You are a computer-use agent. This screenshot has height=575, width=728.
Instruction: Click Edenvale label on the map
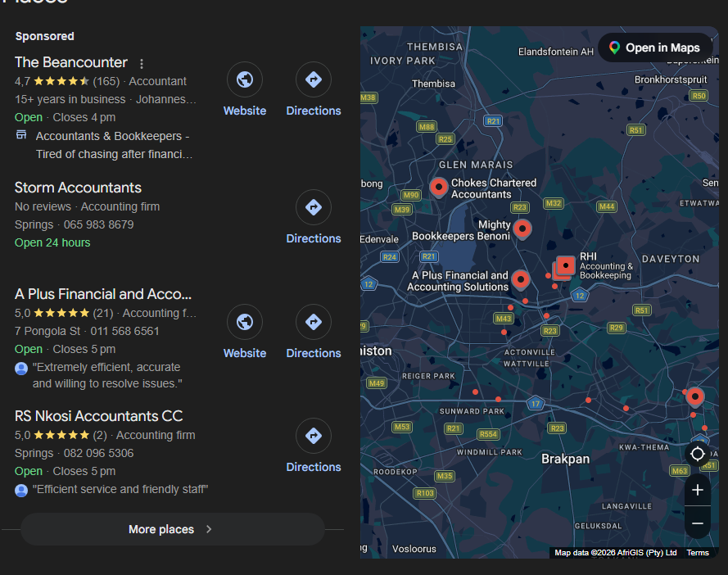click(x=379, y=239)
